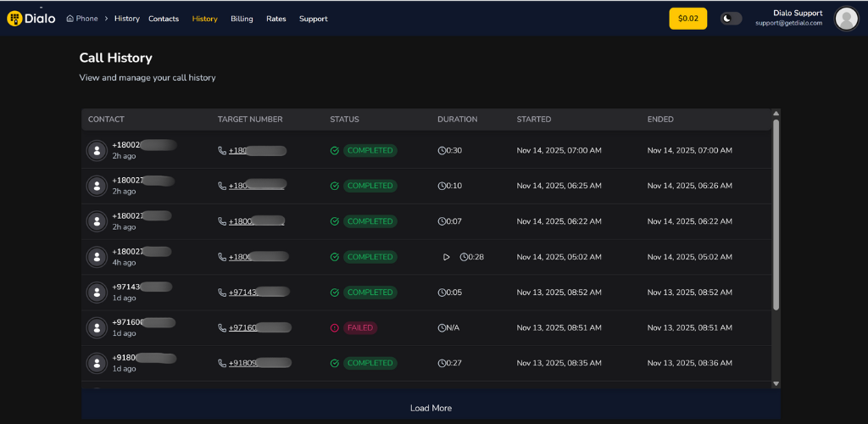Click the contact avatar in the FAILED row

tap(97, 327)
